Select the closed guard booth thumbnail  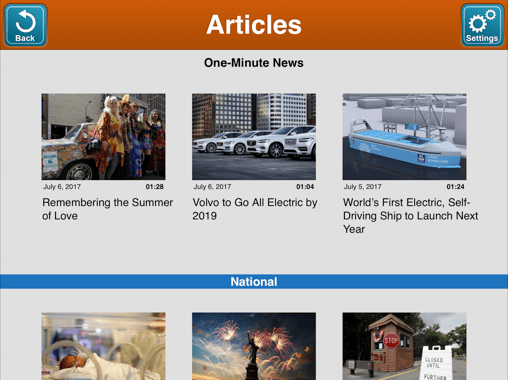coord(404,346)
